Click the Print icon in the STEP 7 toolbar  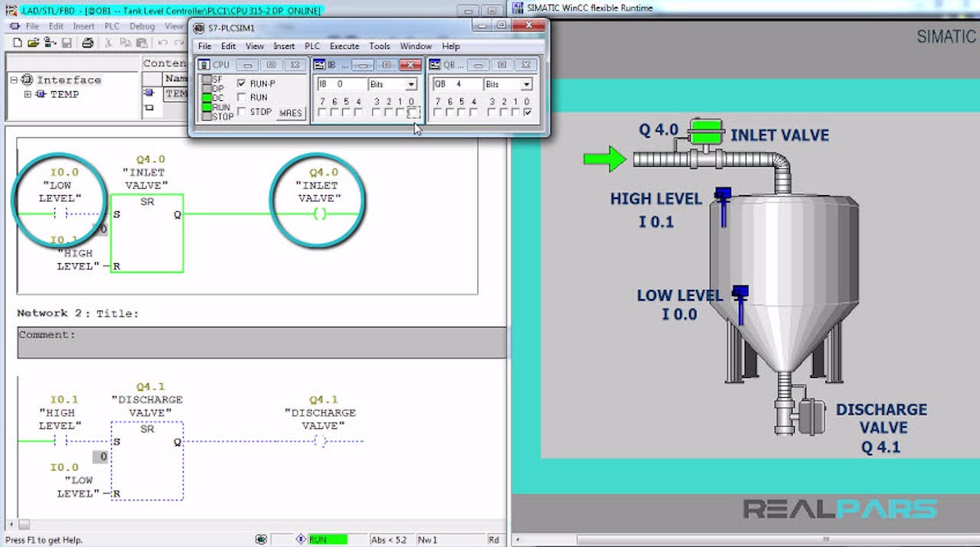pos(87,43)
